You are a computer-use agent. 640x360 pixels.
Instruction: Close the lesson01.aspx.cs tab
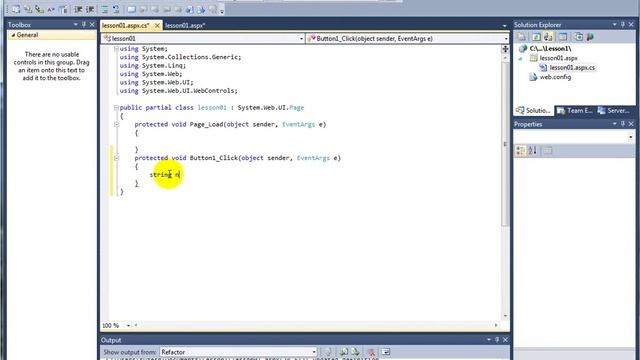[157, 25]
